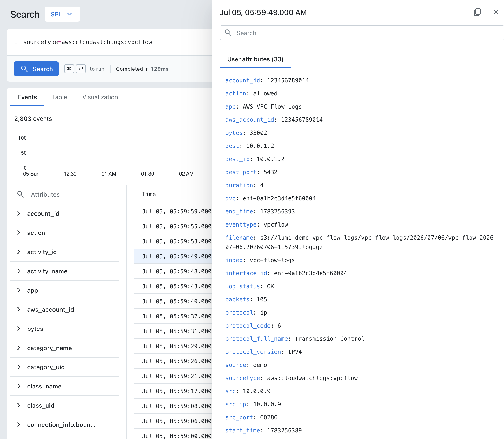This screenshot has height=439, width=504.
Task: Select the event row at 05:59:21.000
Action: 173,376
